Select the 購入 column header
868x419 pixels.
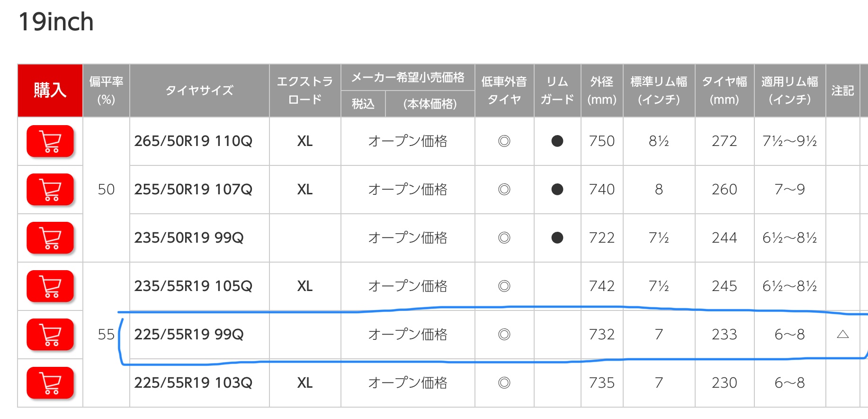[x=50, y=91]
